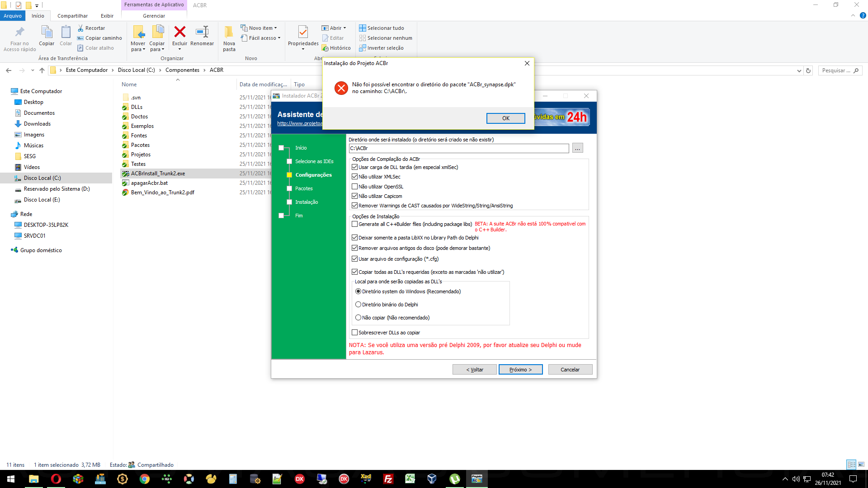This screenshot has width=868, height=488.
Task: Go back with the navigation arrow
Action: 9,70
